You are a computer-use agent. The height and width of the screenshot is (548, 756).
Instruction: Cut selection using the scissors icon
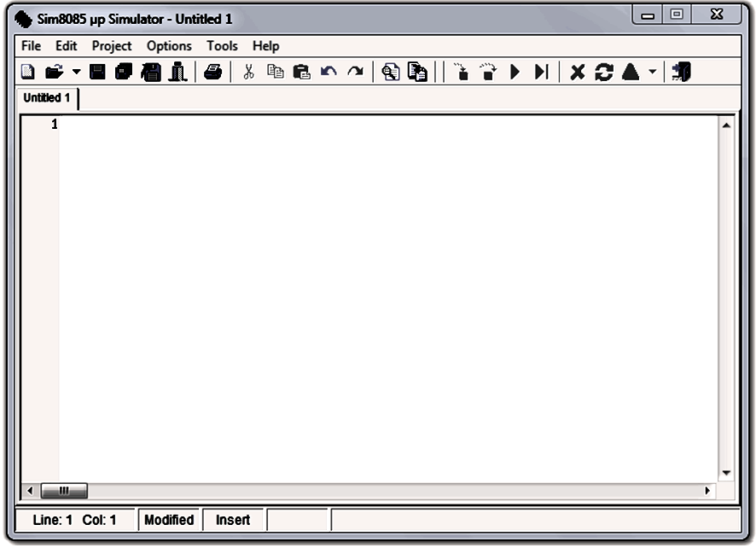pos(249,73)
